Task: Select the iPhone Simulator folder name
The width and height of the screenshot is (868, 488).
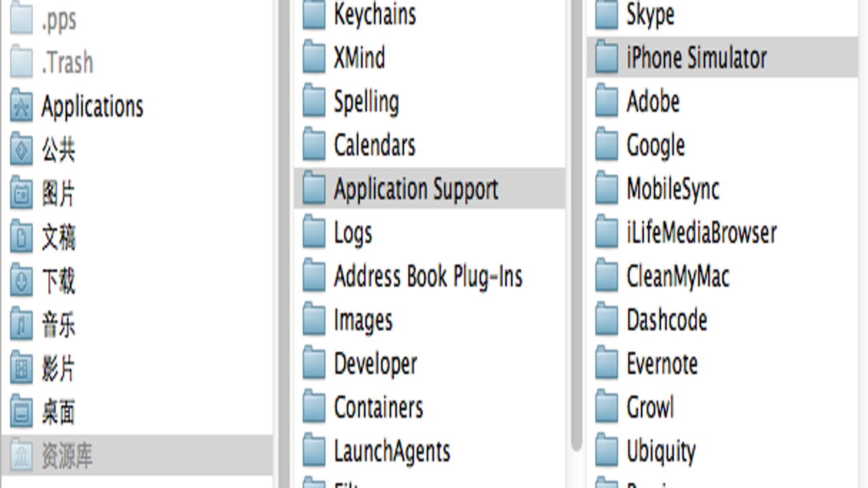Action: (x=696, y=58)
